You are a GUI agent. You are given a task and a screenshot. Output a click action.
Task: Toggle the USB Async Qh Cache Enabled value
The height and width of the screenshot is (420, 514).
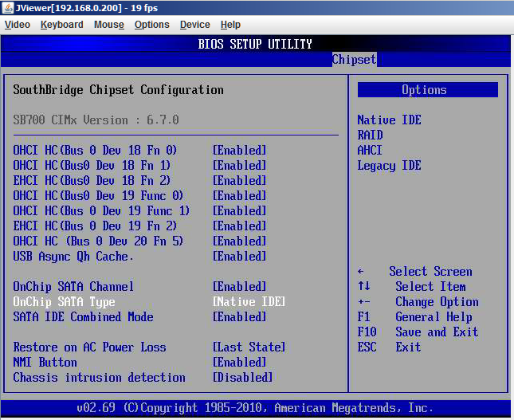tap(239, 257)
